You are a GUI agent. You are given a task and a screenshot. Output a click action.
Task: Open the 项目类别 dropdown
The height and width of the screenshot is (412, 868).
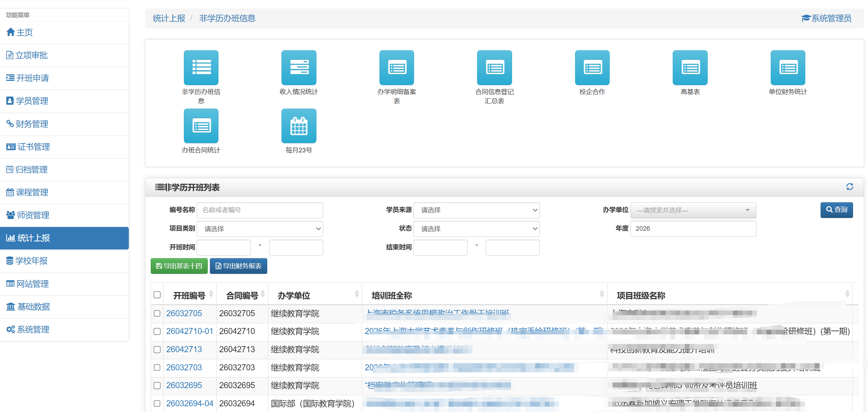(260, 229)
